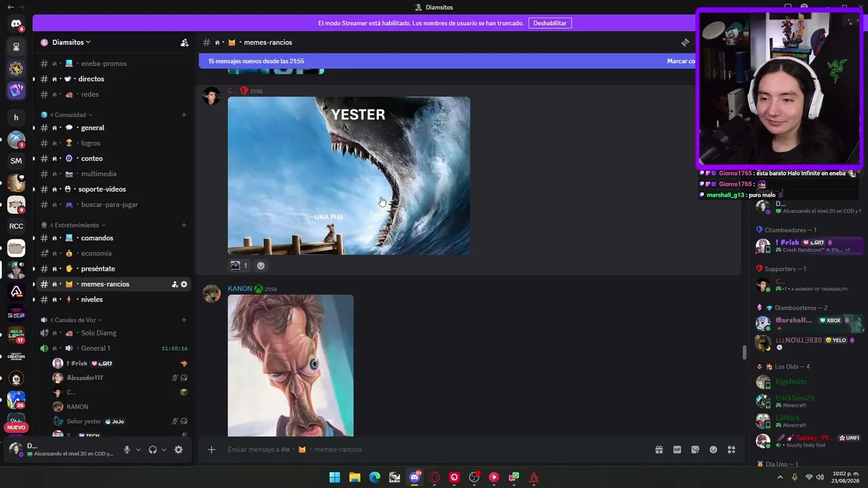The image size is (868, 488).
Task: Open the SM server icon
Action: [x=16, y=161]
